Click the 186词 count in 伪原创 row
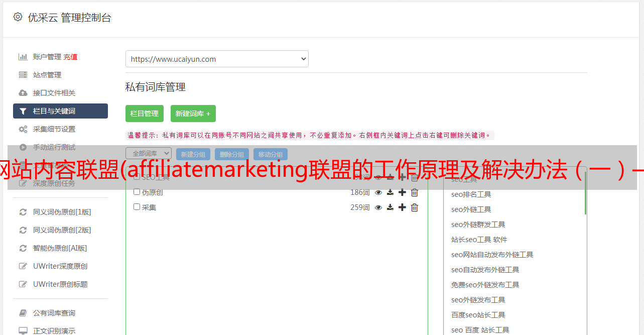The width and height of the screenshot is (644, 335). pyautogui.click(x=360, y=192)
